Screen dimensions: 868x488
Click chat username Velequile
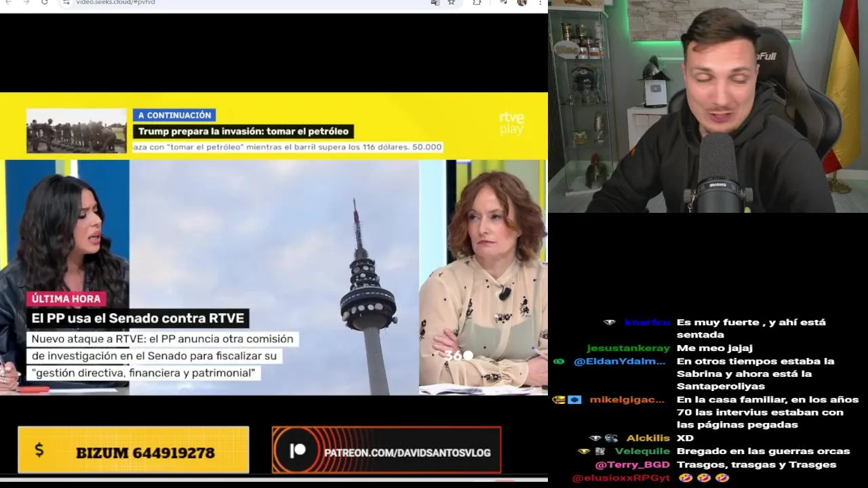pyautogui.click(x=642, y=451)
